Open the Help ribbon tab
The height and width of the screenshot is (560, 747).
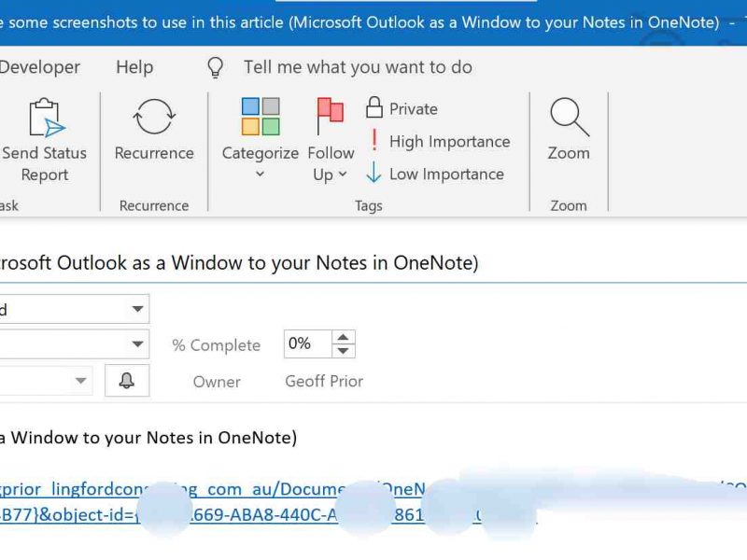point(134,67)
